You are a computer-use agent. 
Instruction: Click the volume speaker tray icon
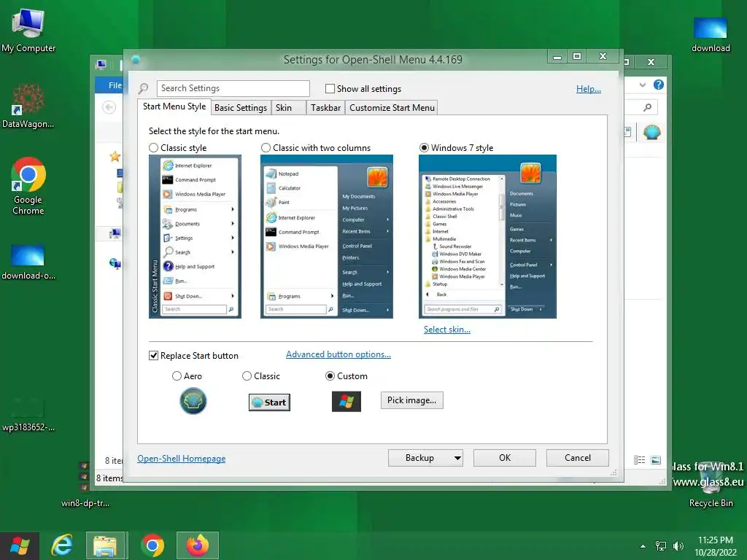(678, 546)
